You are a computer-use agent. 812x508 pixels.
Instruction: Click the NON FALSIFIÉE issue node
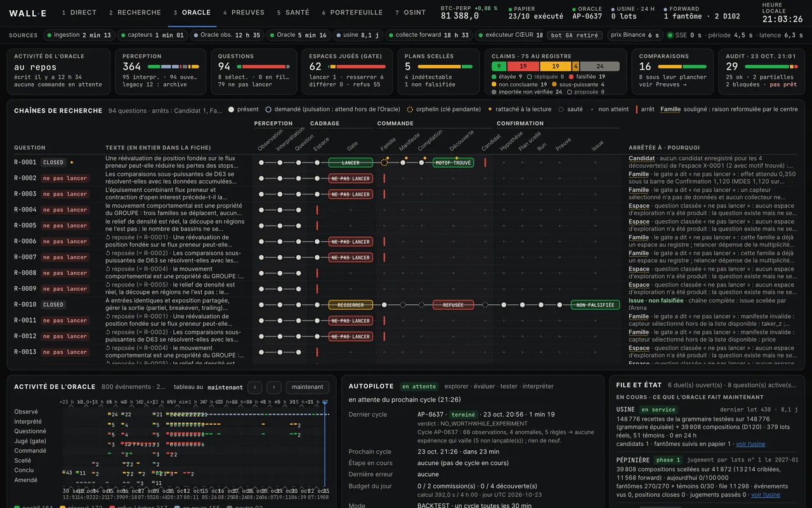(595, 305)
